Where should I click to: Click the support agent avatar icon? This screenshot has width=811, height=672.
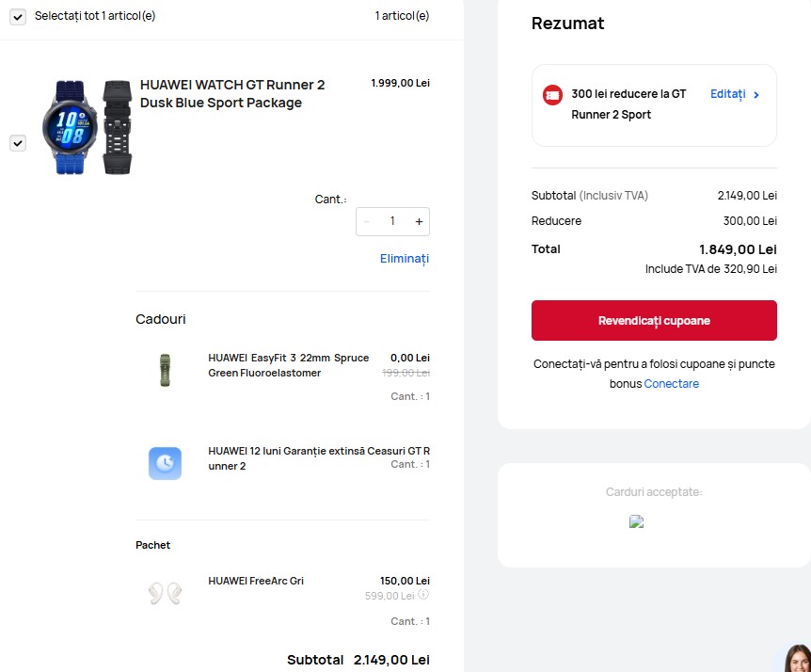pos(797,659)
